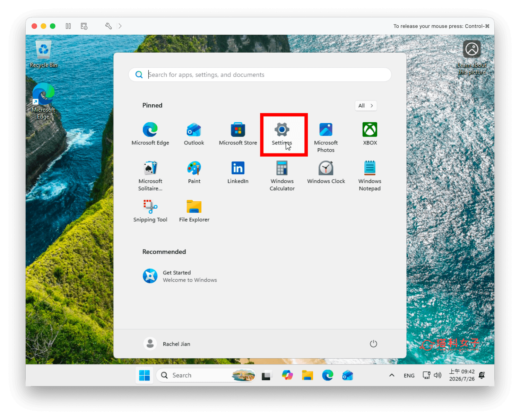The height and width of the screenshot is (420, 520).
Task: Open the Settings gear app
Action: click(x=282, y=134)
